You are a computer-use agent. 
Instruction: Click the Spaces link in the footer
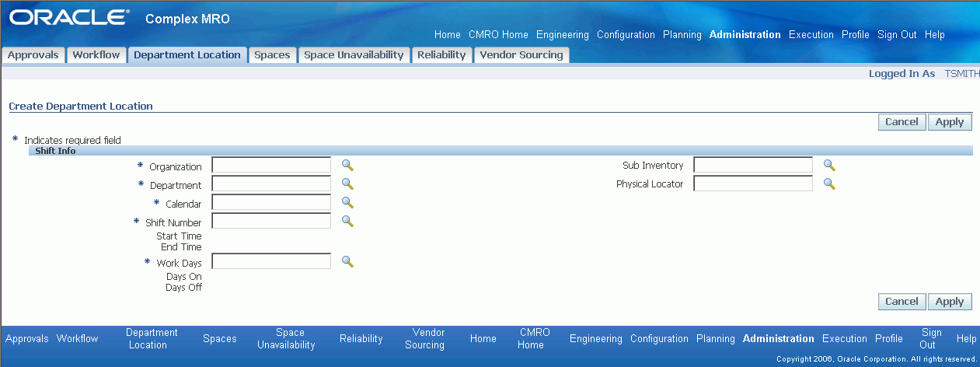pos(220,339)
